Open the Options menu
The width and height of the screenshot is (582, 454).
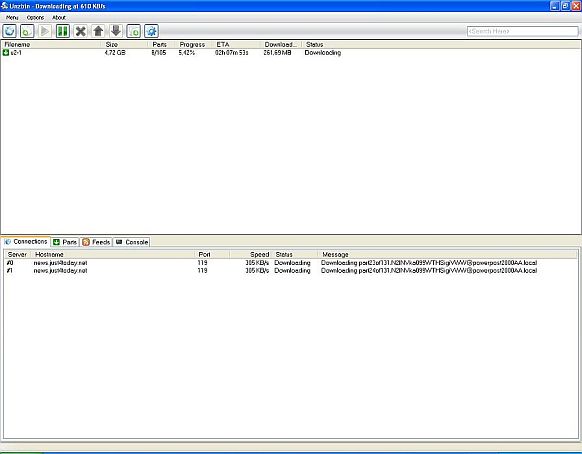[35, 17]
